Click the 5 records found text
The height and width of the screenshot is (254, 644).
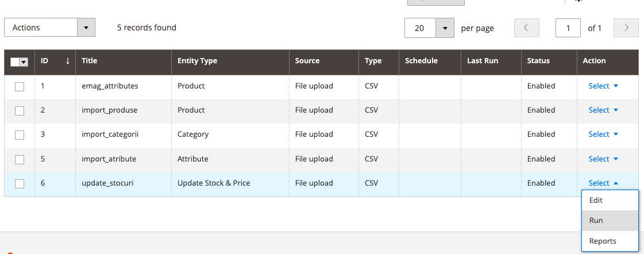pyautogui.click(x=146, y=28)
